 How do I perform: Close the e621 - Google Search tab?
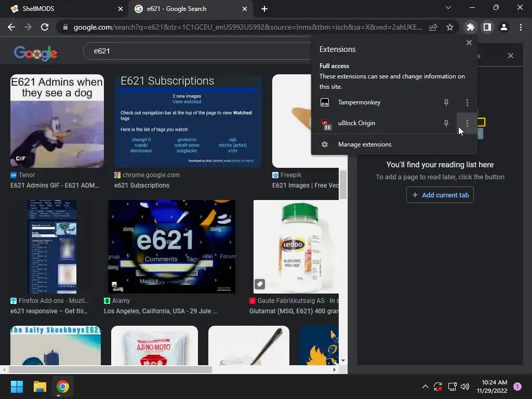[x=245, y=9]
